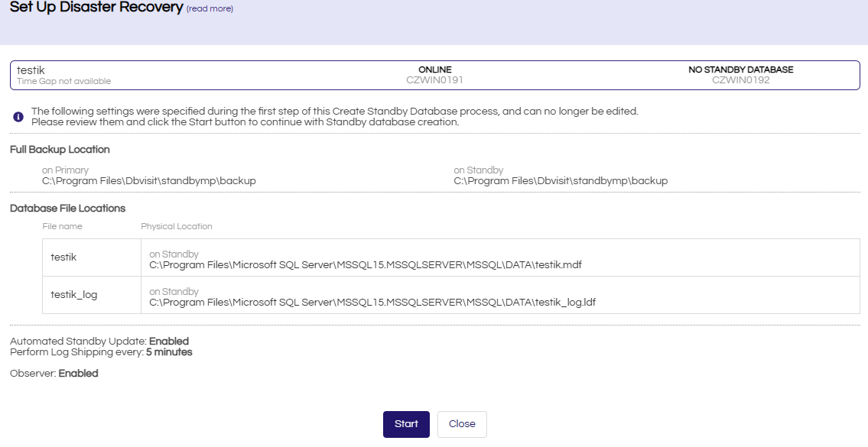The height and width of the screenshot is (447, 868).
Task: Click standby host CZWIN0192
Action: [740, 80]
